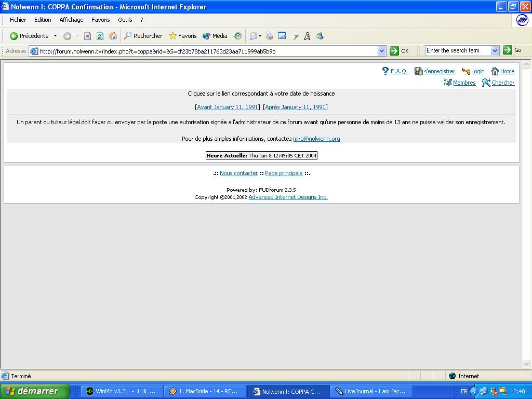Refresh the page with the Actualiser icon
The height and width of the screenshot is (399, 532).
coord(100,36)
